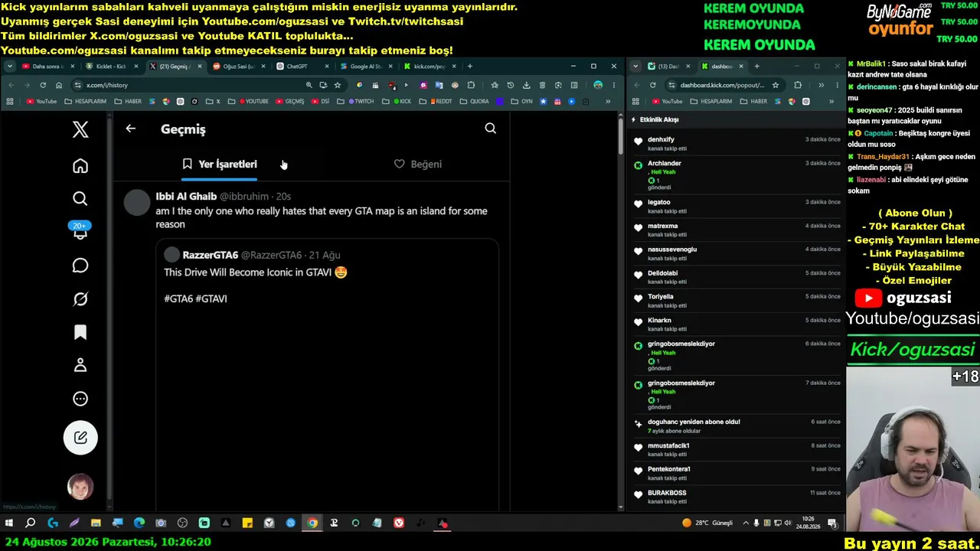Open the Extensions puzzle menu in left browser
This screenshot has height=551, width=980.
coord(471,85)
